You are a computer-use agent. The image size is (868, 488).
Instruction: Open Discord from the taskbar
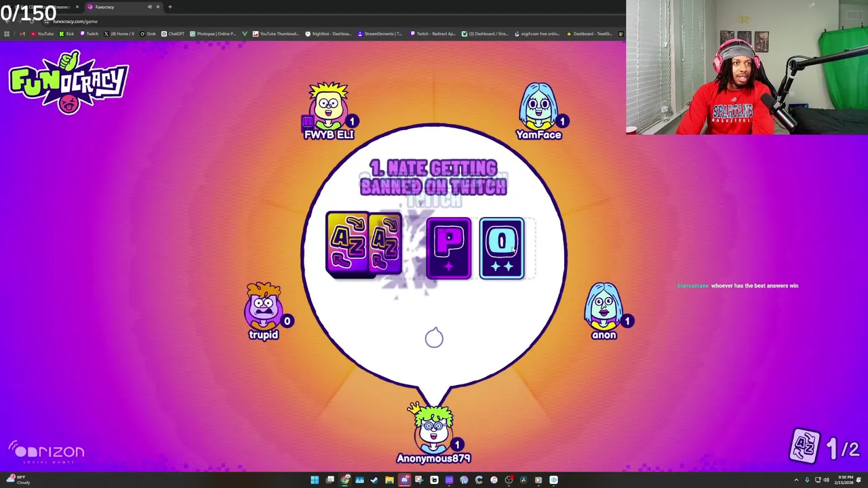404,480
